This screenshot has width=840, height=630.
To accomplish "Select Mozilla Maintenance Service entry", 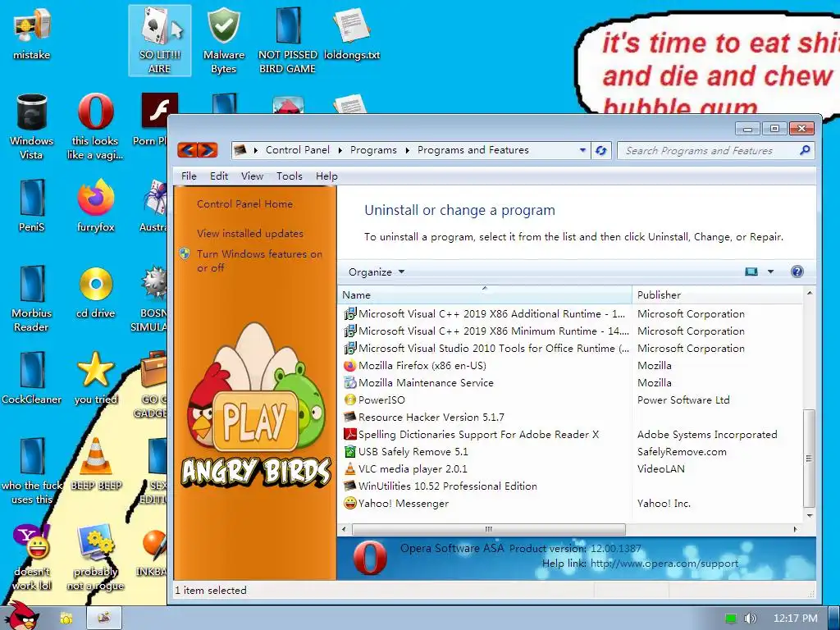I will tap(571, 383).
